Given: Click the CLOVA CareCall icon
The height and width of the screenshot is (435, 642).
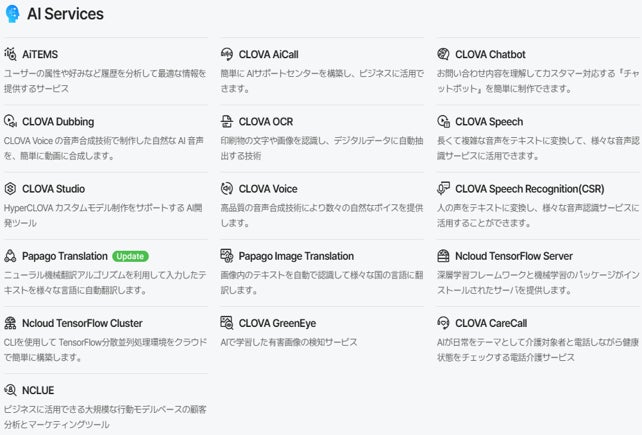Looking at the screenshot, I should 443,323.
